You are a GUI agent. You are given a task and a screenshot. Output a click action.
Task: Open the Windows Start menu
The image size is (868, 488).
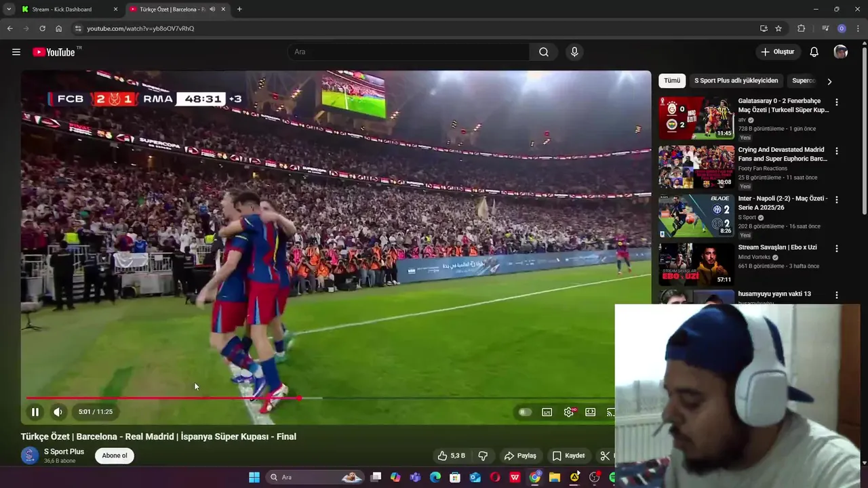254,477
